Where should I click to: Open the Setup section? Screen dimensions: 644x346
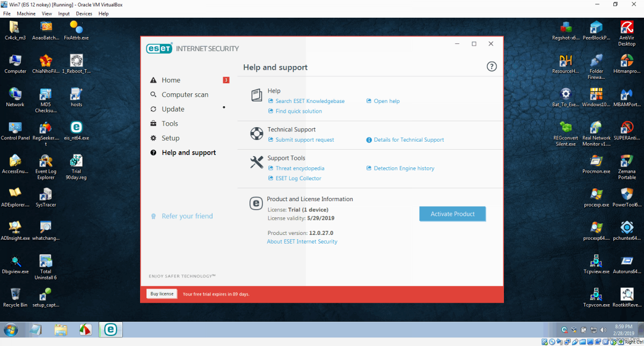[x=170, y=138]
